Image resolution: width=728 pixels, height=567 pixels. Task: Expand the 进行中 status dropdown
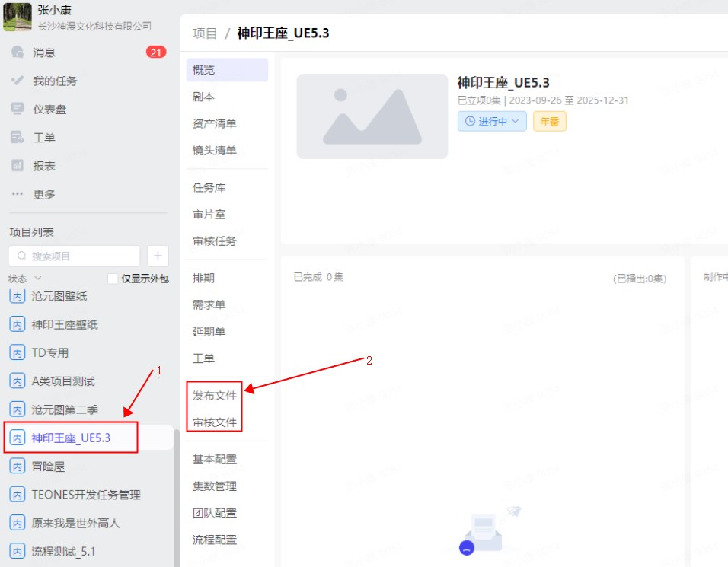tap(492, 121)
